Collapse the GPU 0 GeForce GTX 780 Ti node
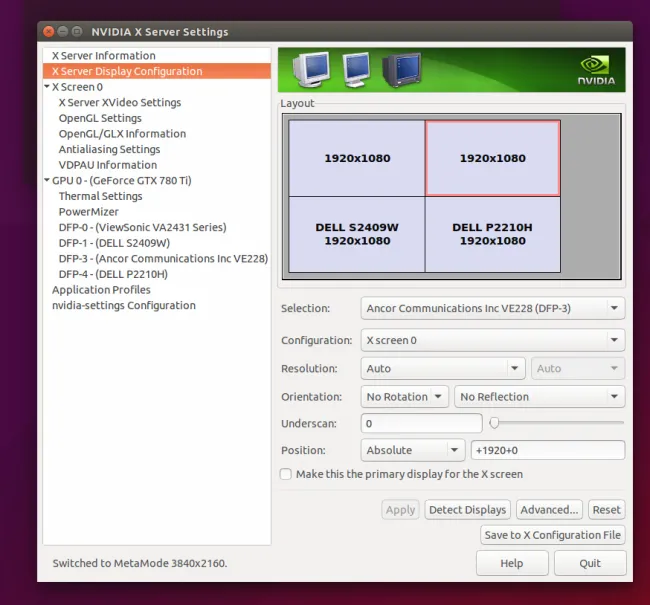This screenshot has height=605, width=650. (47, 181)
